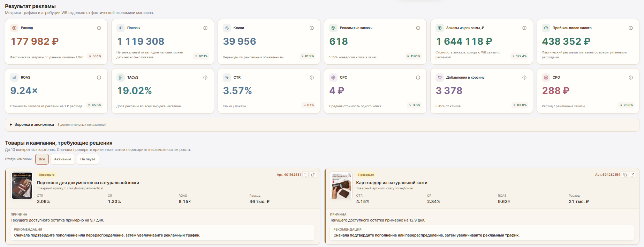Open the info icon on the ROAS card
The image size is (644, 247).
[x=99, y=78]
